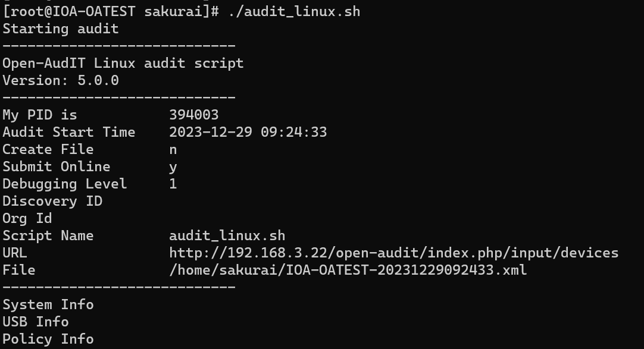Click the PID value 394003
The image size is (644, 349).
pos(194,115)
